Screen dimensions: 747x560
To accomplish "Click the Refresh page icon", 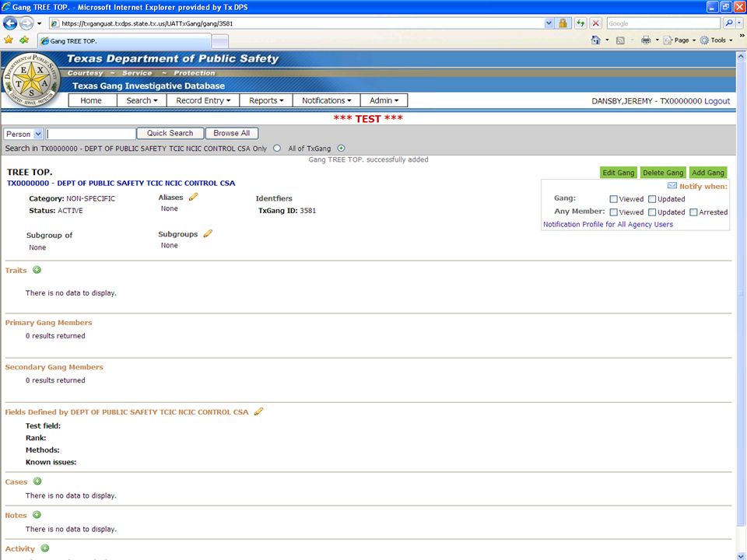I will point(580,23).
